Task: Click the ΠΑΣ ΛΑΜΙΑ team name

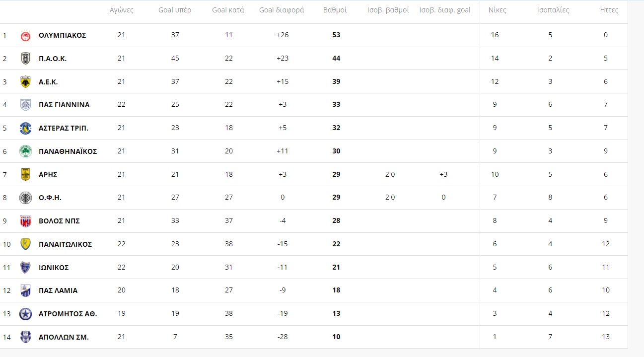Action: [58, 290]
